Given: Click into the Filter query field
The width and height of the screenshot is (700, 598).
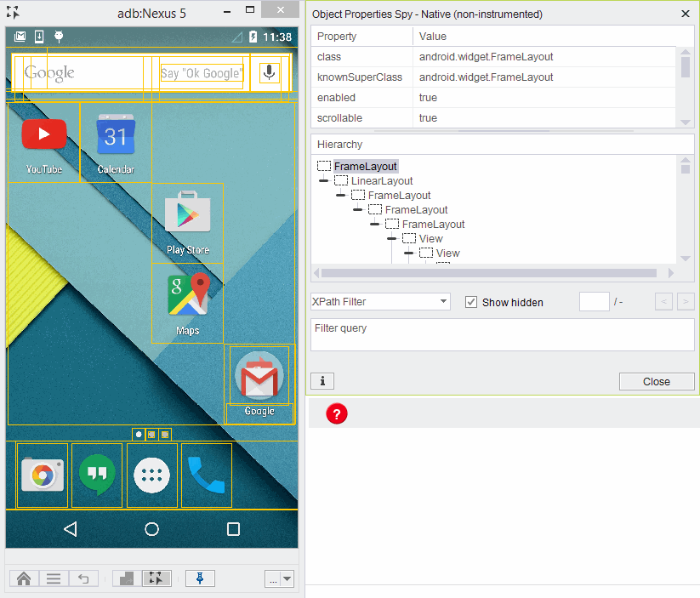Looking at the screenshot, I should click(502, 334).
